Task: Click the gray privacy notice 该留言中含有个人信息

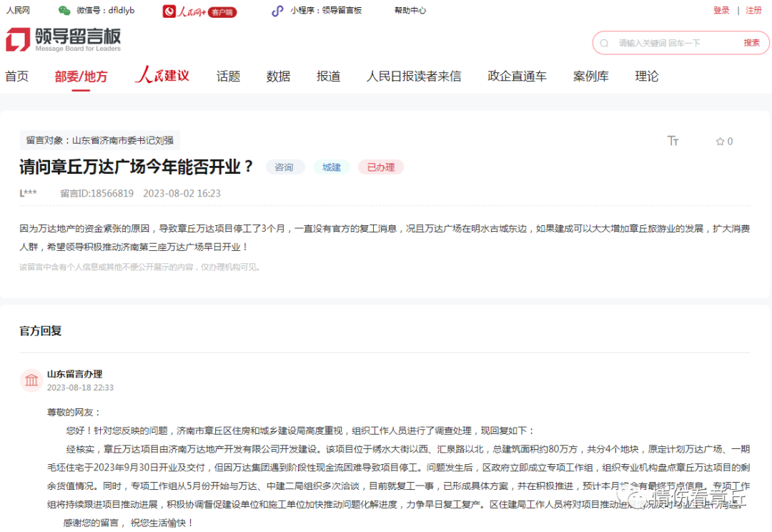Action: click(140, 267)
